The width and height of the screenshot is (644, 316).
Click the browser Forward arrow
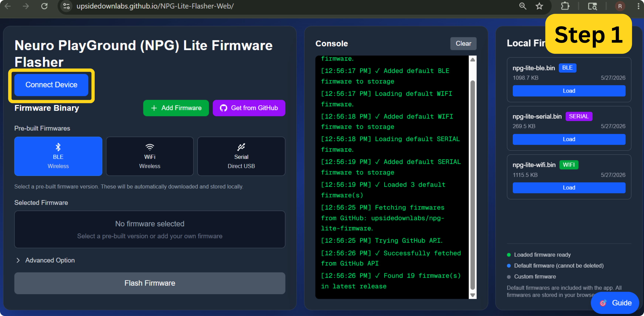pyautogui.click(x=26, y=6)
